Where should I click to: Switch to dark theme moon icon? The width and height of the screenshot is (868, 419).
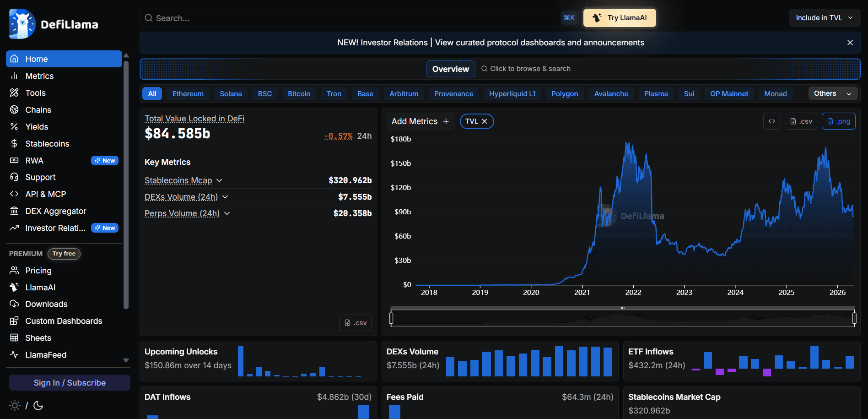[x=38, y=406]
